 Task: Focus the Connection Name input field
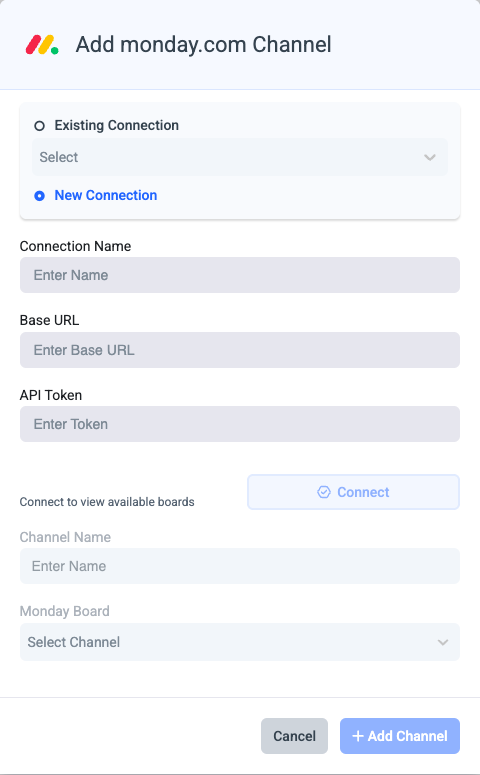pos(240,275)
